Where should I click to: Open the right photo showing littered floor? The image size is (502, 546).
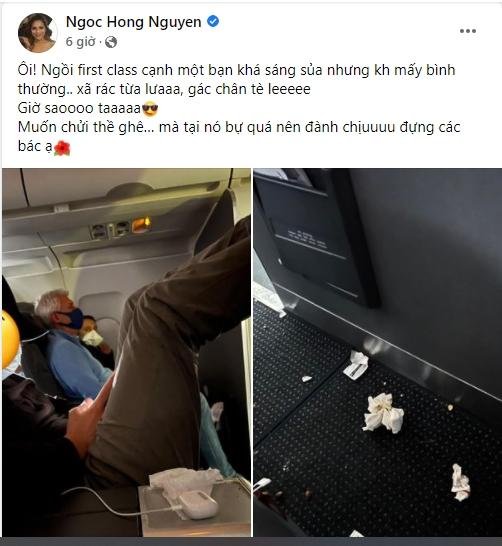click(x=378, y=352)
